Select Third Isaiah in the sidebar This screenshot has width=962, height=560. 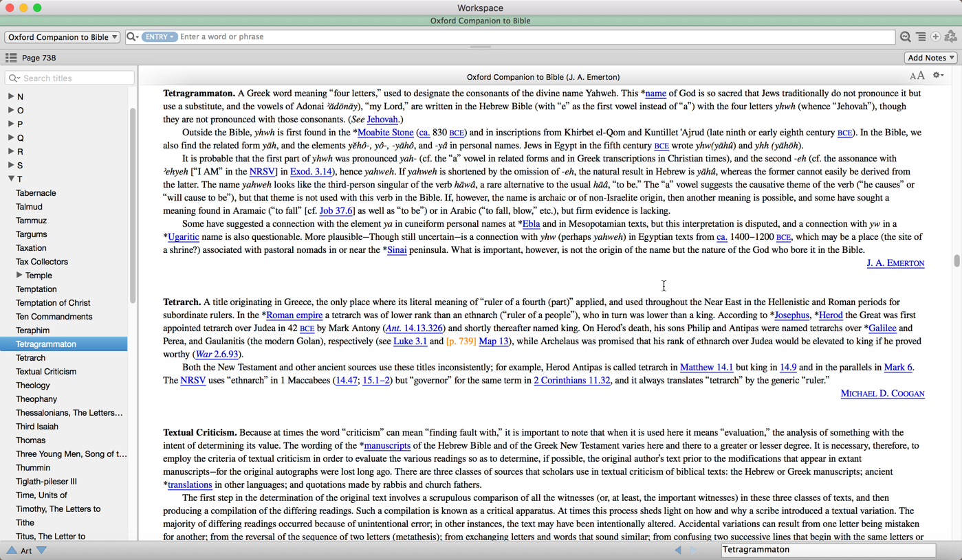[x=36, y=427]
